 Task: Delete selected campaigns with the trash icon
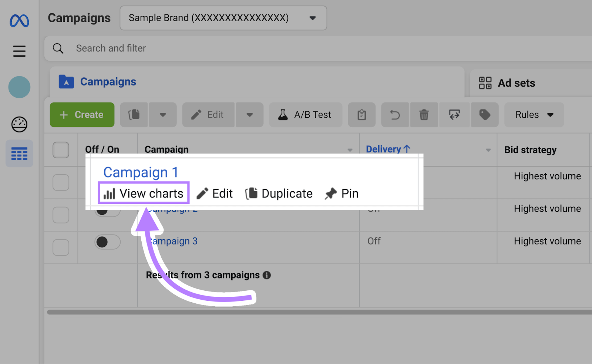pos(424,115)
